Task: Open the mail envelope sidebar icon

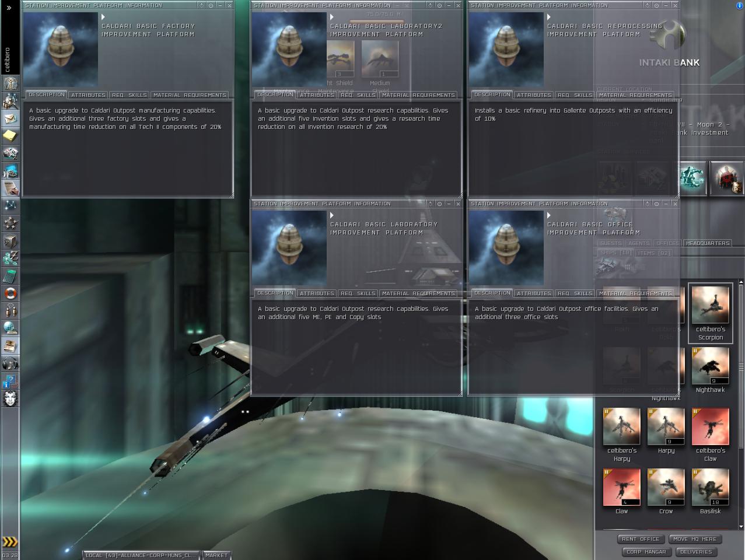Action: tap(10, 118)
